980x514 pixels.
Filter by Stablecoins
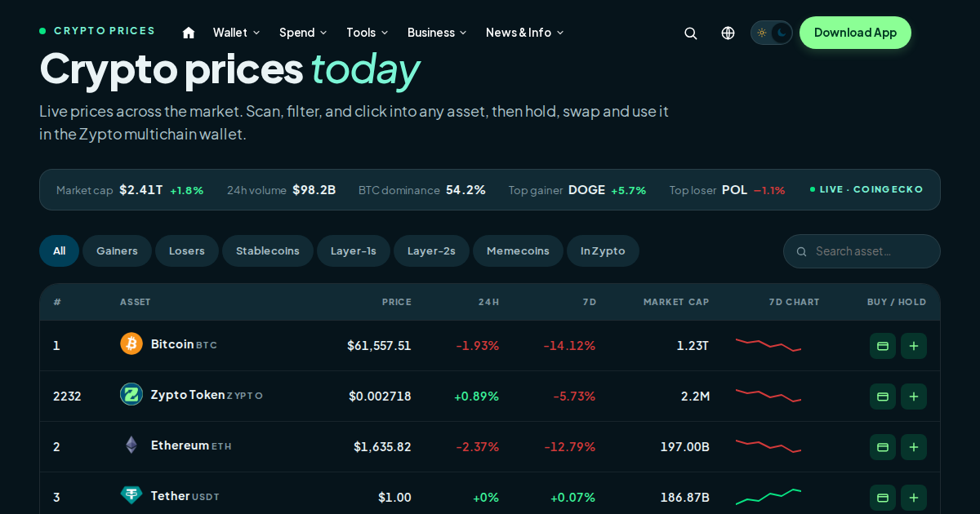(268, 251)
